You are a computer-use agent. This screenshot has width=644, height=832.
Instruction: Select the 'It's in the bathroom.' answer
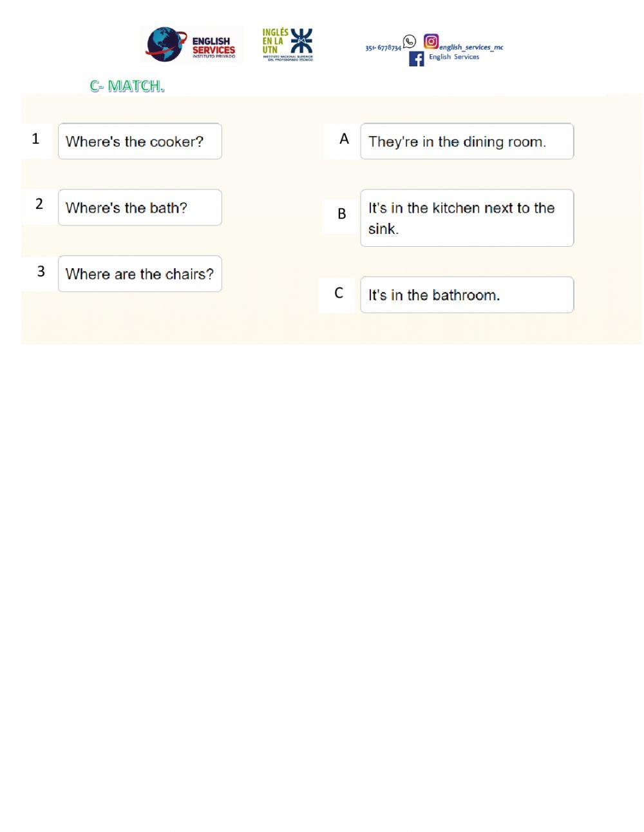pos(467,295)
